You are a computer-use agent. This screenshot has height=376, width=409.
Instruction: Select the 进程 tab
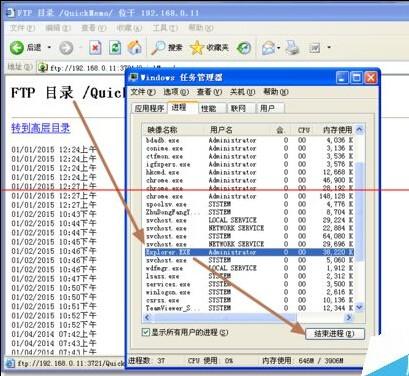(182, 107)
